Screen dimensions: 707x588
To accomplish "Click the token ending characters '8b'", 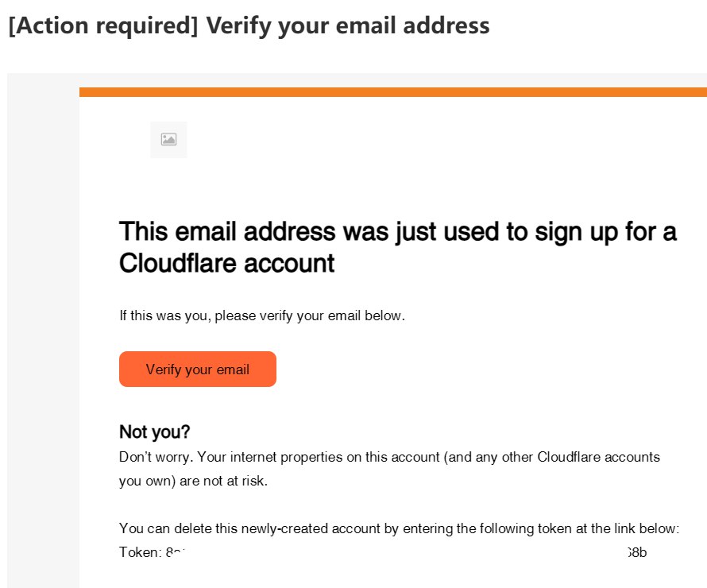I will point(639,552).
